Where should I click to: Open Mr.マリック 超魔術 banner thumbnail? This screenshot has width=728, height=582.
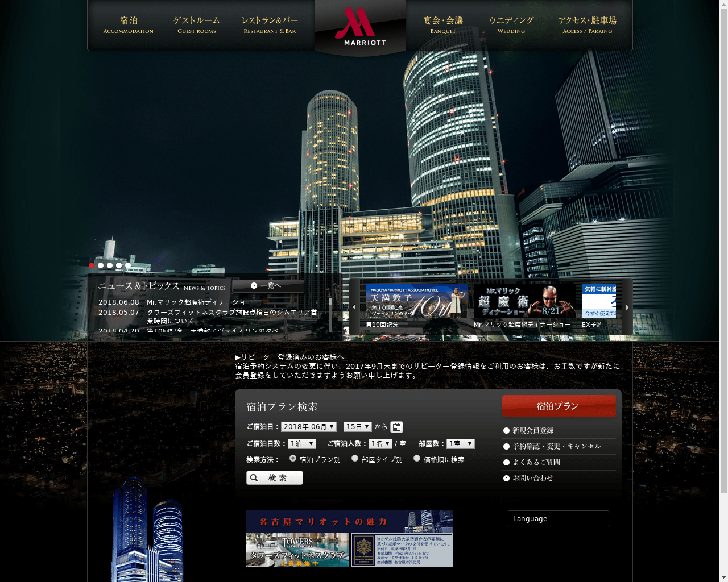coord(525,301)
